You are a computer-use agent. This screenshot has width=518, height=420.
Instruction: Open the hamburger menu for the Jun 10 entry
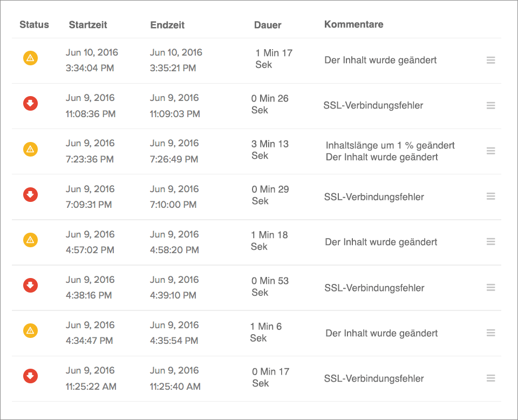490,60
